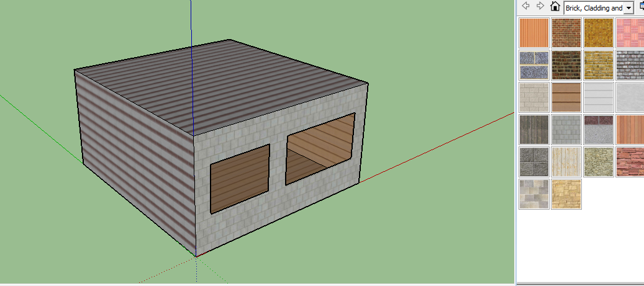Select the reddish-brown vertical wood cladding swatch

(x=630, y=130)
